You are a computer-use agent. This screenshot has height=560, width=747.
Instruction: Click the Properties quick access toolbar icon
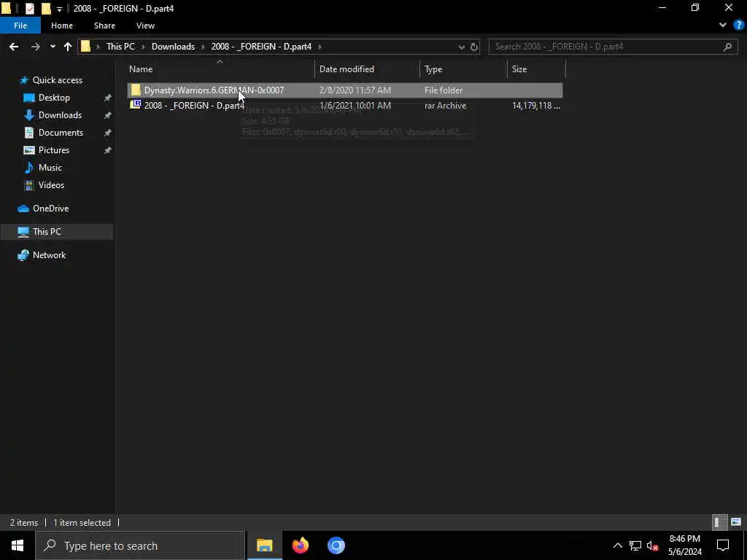tap(29, 9)
